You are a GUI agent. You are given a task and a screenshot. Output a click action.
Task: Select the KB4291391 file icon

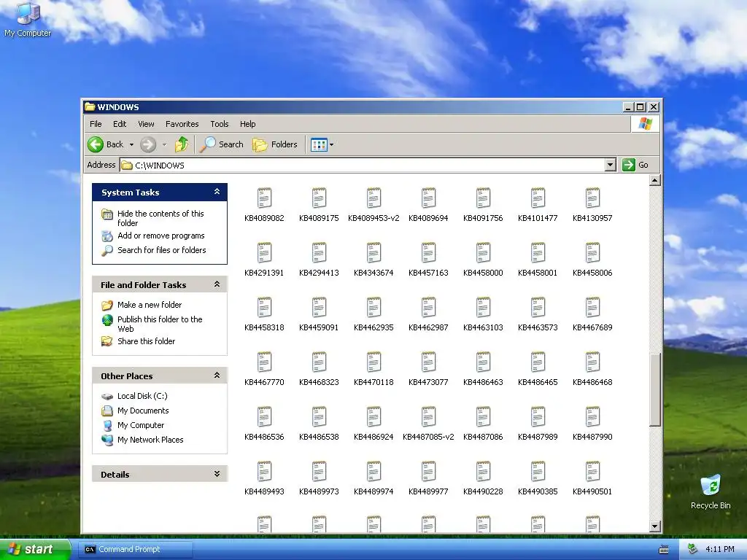click(x=264, y=252)
